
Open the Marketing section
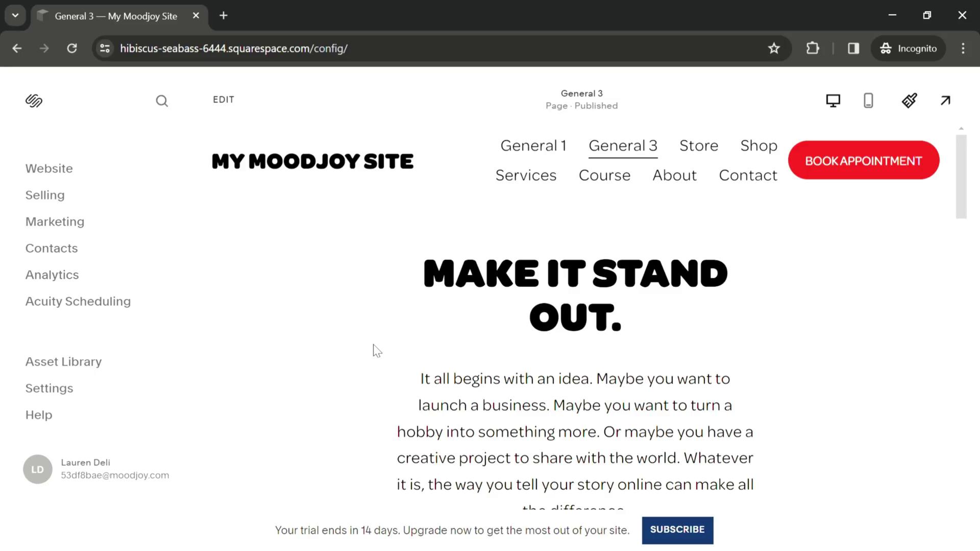point(55,221)
